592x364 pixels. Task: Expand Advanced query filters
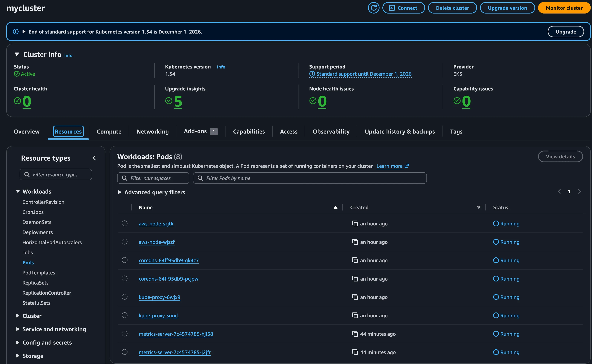120,192
